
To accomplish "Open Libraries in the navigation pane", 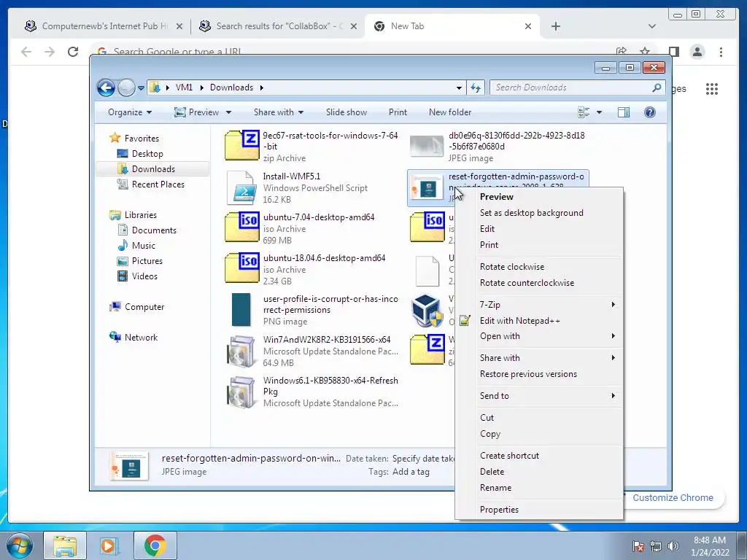I will 141,215.
